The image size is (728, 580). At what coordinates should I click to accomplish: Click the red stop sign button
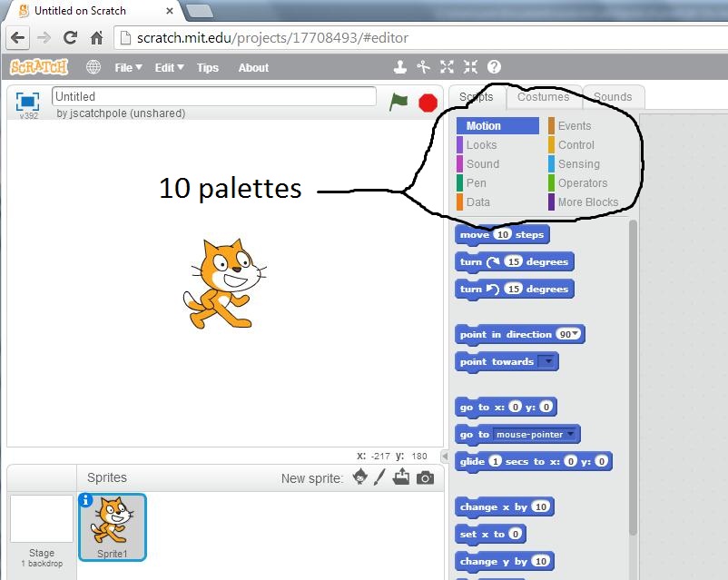[428, 103]
